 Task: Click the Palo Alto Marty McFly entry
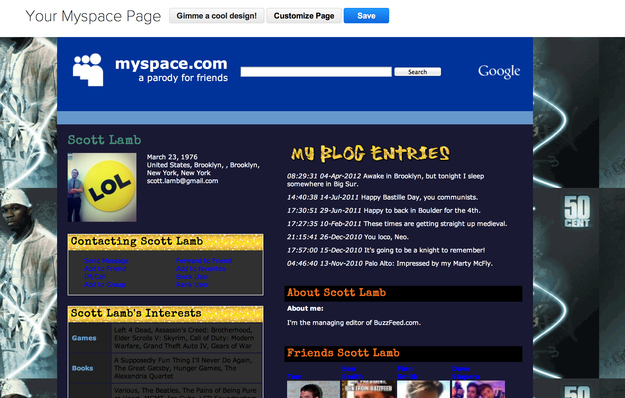390,263
